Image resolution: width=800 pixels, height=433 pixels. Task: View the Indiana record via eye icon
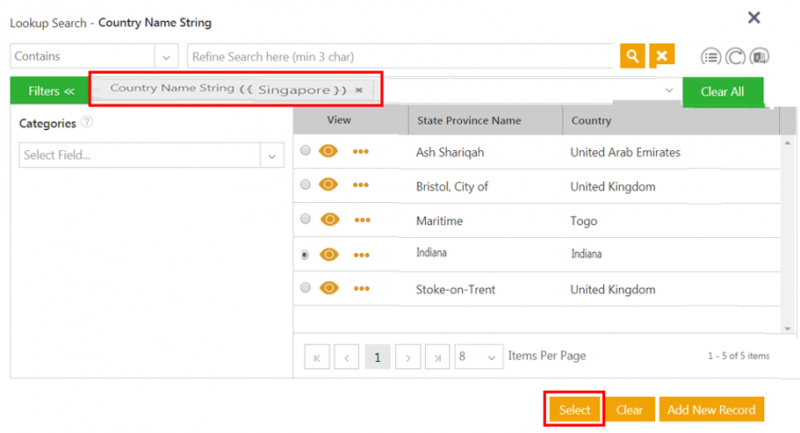tap(329, 254)
